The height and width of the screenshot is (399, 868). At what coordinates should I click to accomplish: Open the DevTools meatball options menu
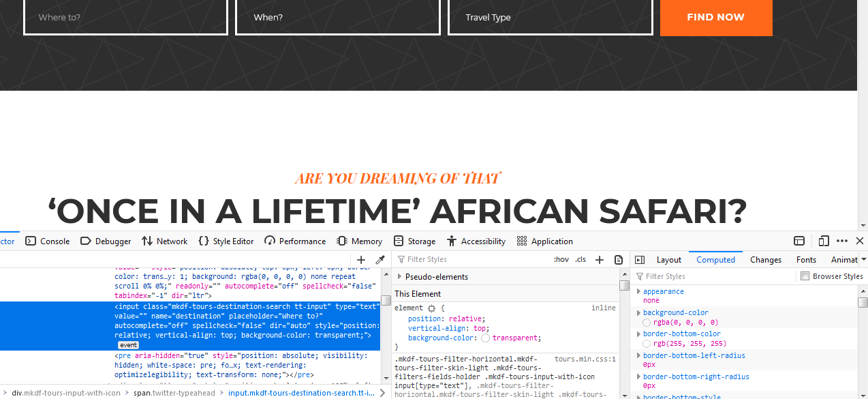[842, 241]
